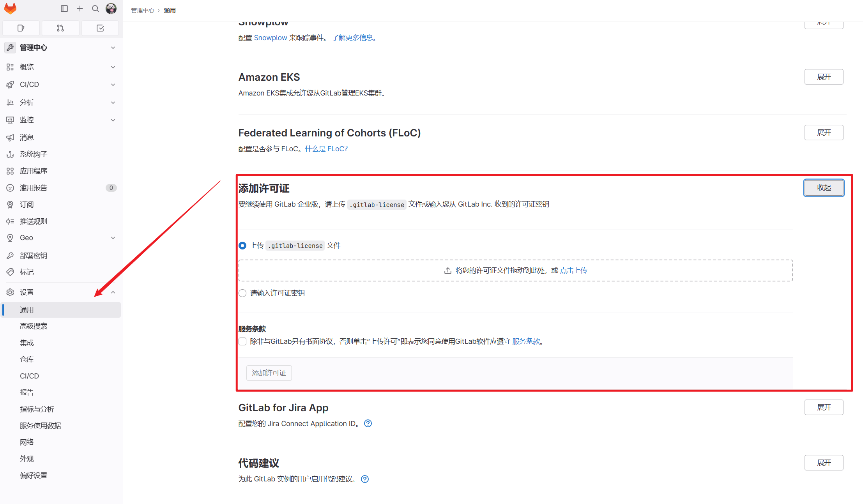Expand the 监控 sidebar chevron
863x504 pixels.
click(113, 120)
